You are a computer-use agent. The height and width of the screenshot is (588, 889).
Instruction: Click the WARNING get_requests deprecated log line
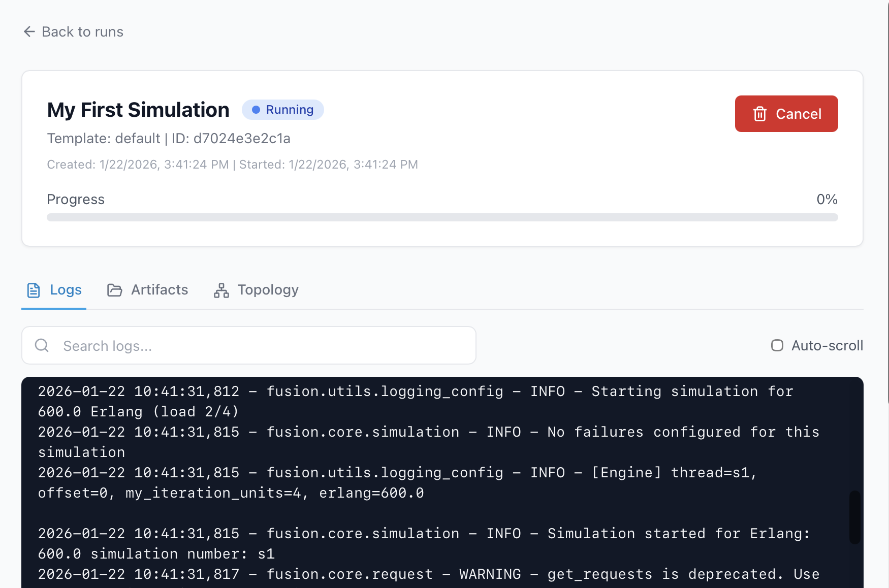(428, 574)
